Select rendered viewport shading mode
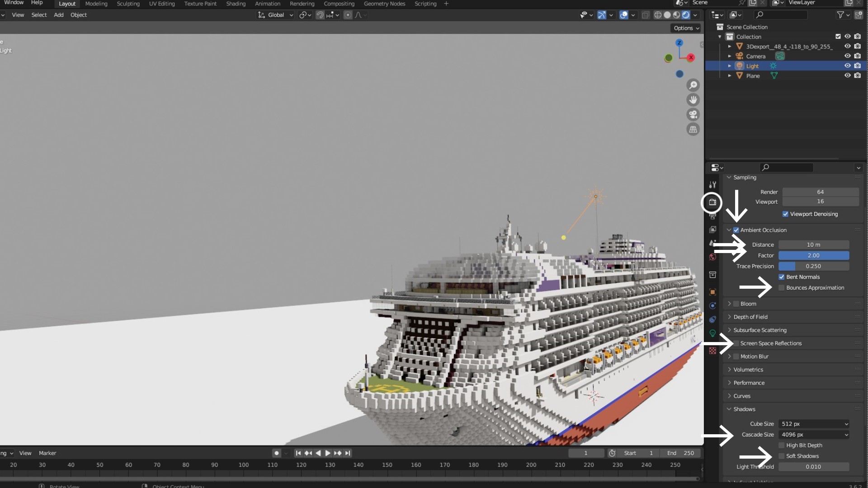 click(x=686, y=15)
